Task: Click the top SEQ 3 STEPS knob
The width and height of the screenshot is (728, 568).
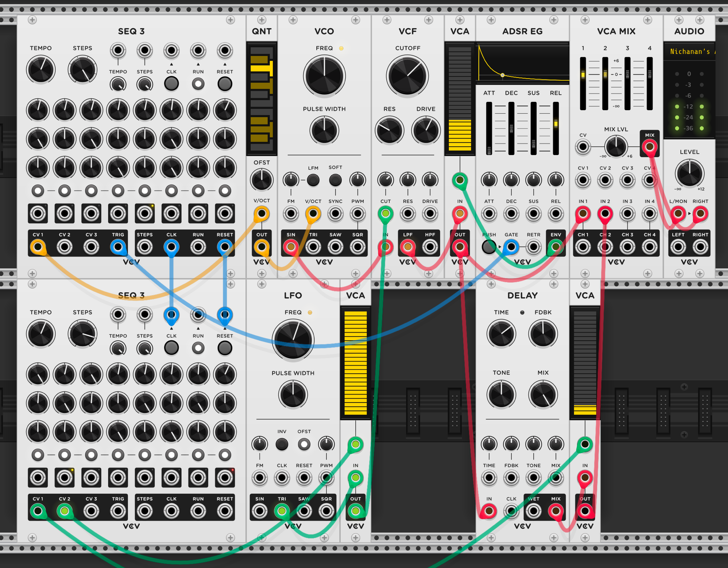Action: coord(82,69)
